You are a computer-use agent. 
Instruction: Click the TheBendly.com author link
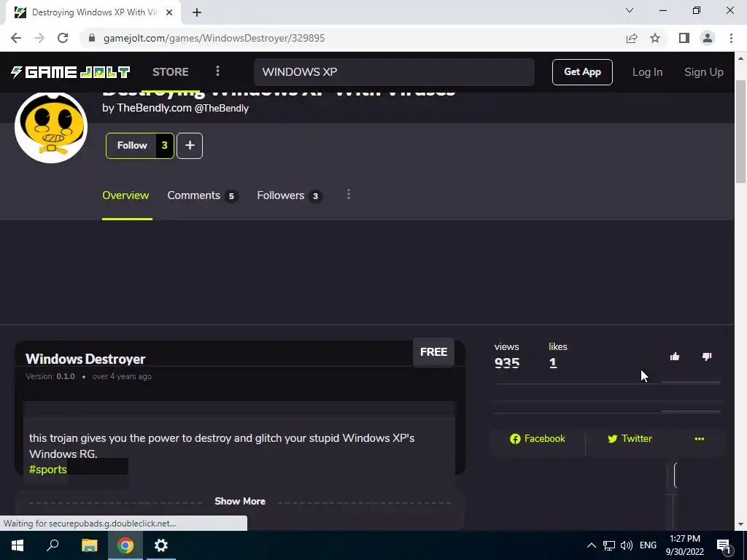click(x=155, y=108)
